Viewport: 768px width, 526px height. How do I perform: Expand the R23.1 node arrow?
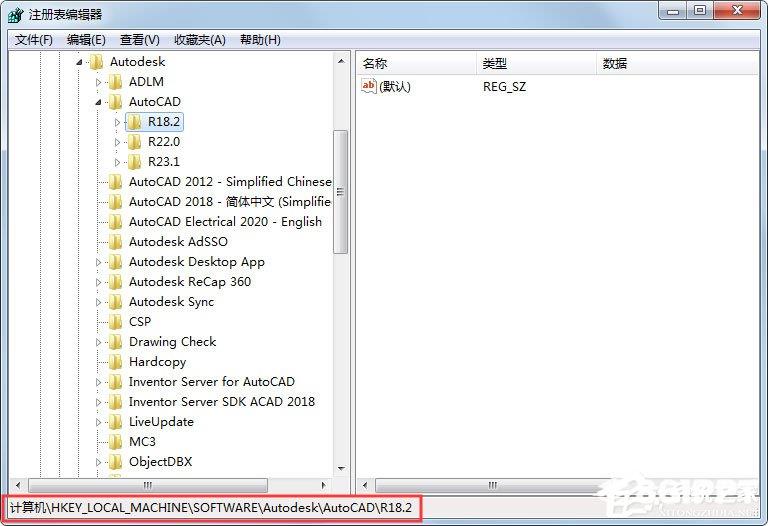[x=117, y=162]
